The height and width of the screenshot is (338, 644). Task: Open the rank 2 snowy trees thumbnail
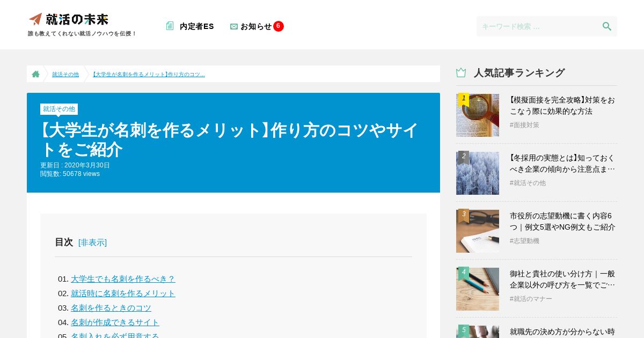[x=478, y=173]
